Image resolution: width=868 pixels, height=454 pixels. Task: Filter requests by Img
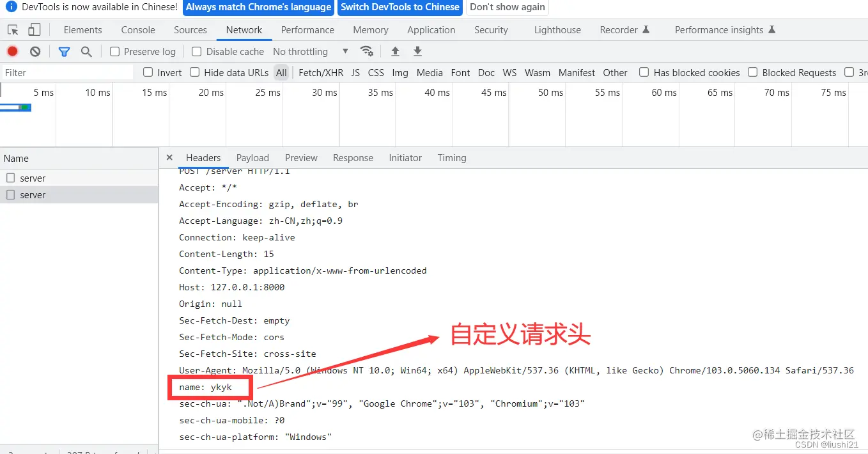[x=400, y=73]
